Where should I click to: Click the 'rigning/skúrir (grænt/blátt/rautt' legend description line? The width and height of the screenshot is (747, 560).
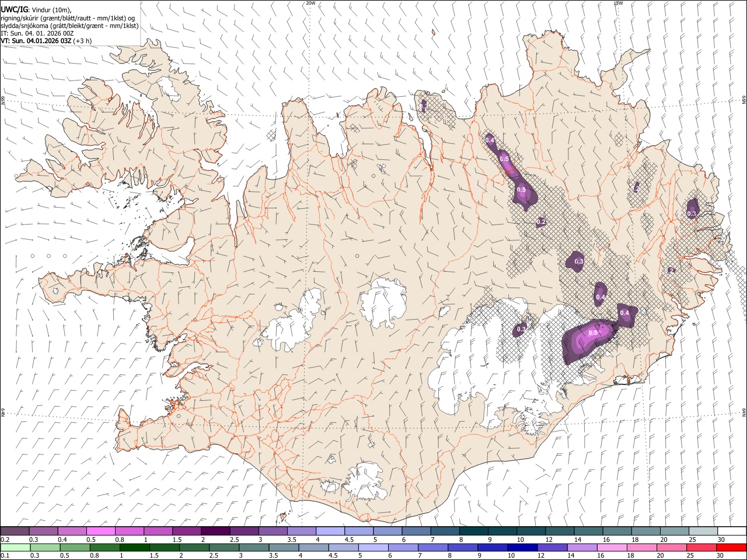(x=68, y=18)
